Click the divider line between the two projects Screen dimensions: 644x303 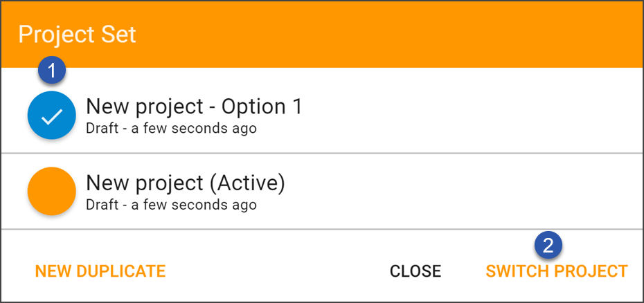tap(322, 153)
